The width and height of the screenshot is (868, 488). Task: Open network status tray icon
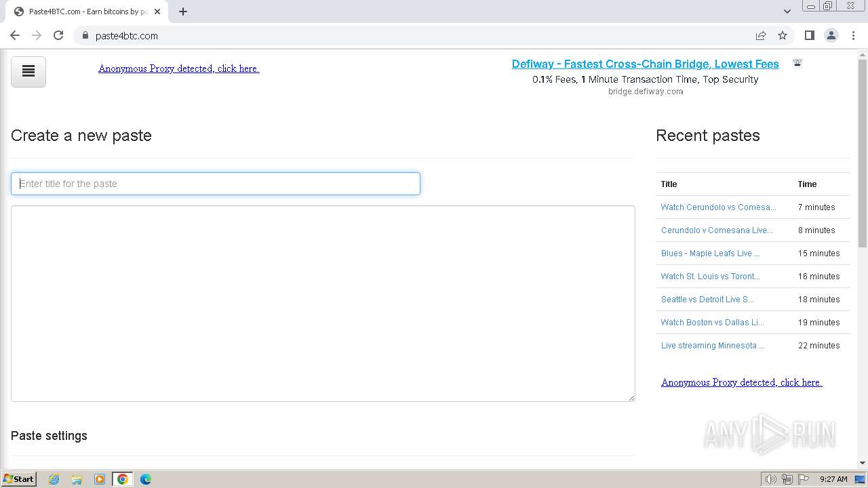pyautogui.click(x=787, y=479)
